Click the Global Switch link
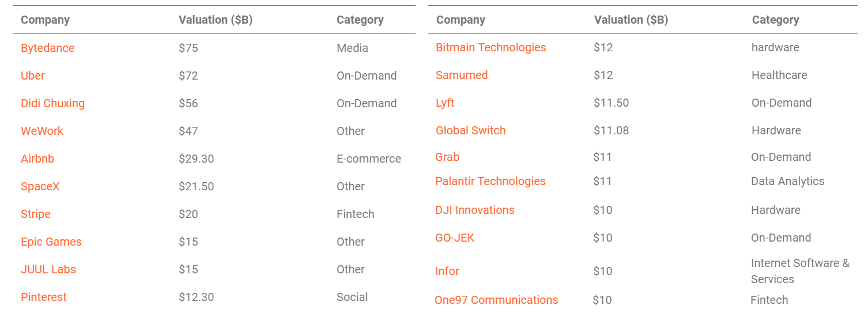This screenshot has height=316, width=868. click(470, 130)
